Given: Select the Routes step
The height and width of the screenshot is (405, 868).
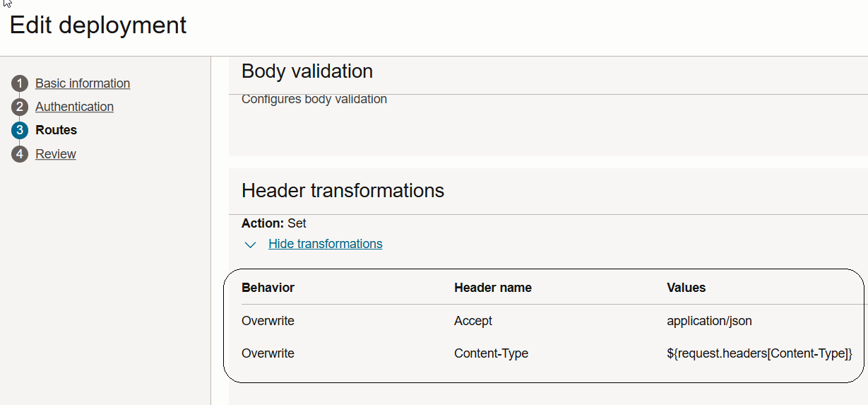Looking at the screenshot, I should (x=57, y=130).
